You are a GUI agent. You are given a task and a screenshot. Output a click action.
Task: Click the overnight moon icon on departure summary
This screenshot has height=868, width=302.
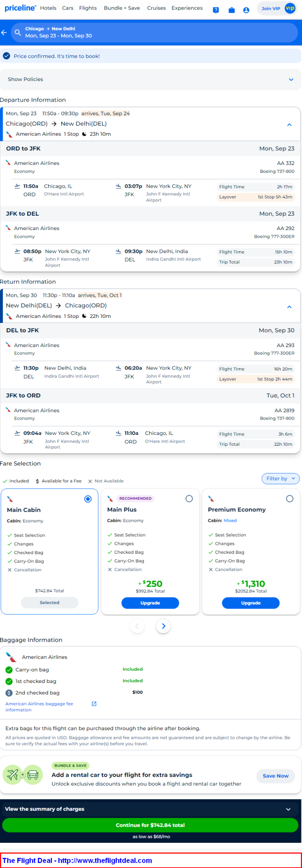click(x=84, y=134)
